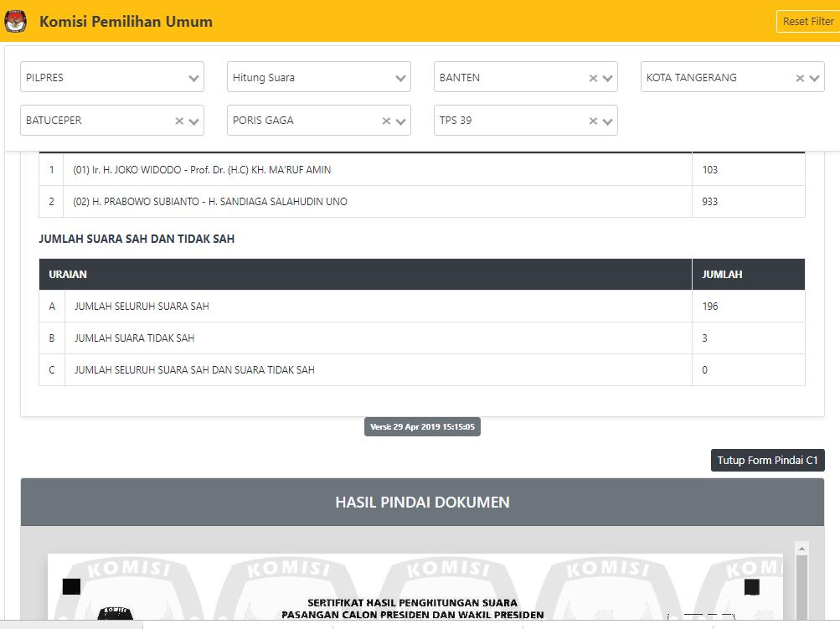Open the PILPRES election type dropdown
This screenshot has width=840, height=629.
click(112, 77)
